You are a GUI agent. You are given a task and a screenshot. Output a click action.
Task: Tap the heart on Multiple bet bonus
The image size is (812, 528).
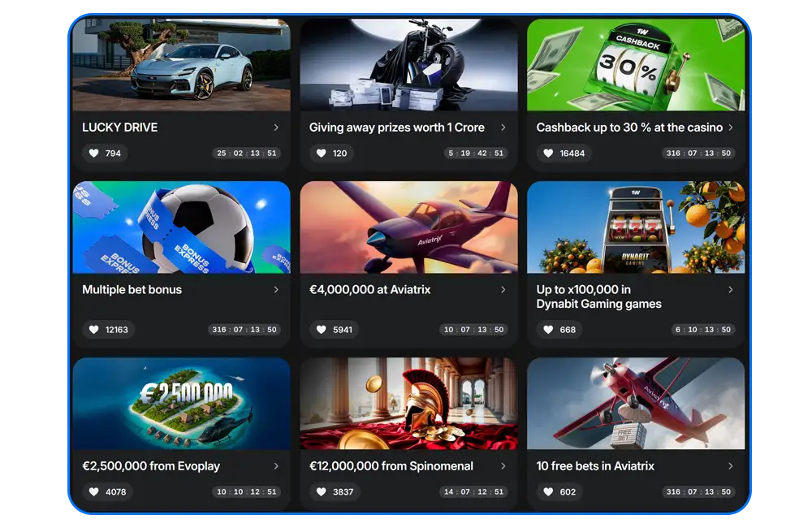click(x=93, y=330)
